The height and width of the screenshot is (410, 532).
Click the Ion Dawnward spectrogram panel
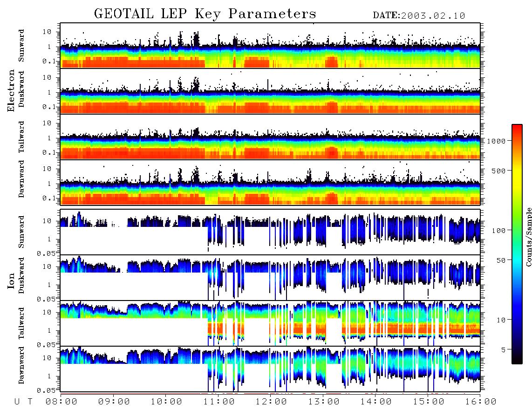pos(270,369)
